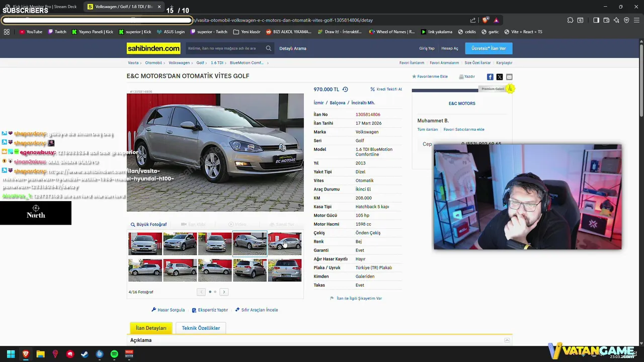The image size is (644, 362).
Task: Open the YouTube bookmark
Action: (x=31, y=32)
